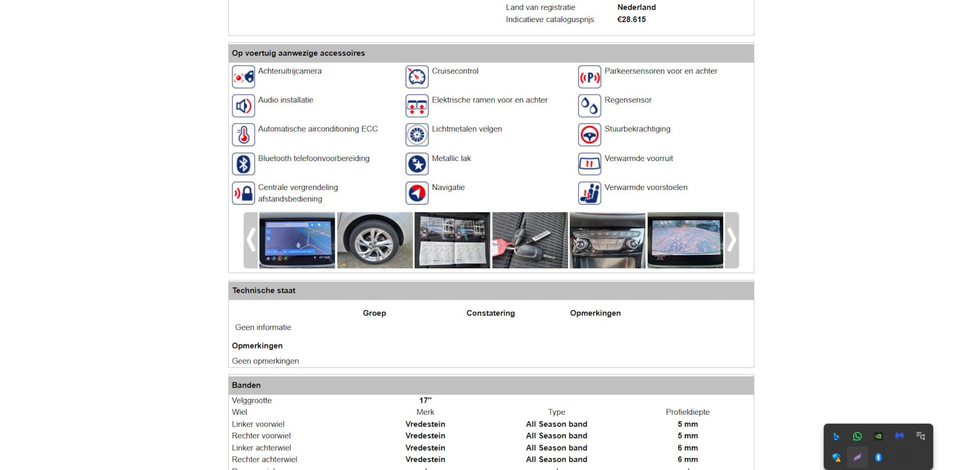The height and width of the screenshot is (470, 980).
Task: Open WhatsApp from the system tray
Action: (857, 436)
